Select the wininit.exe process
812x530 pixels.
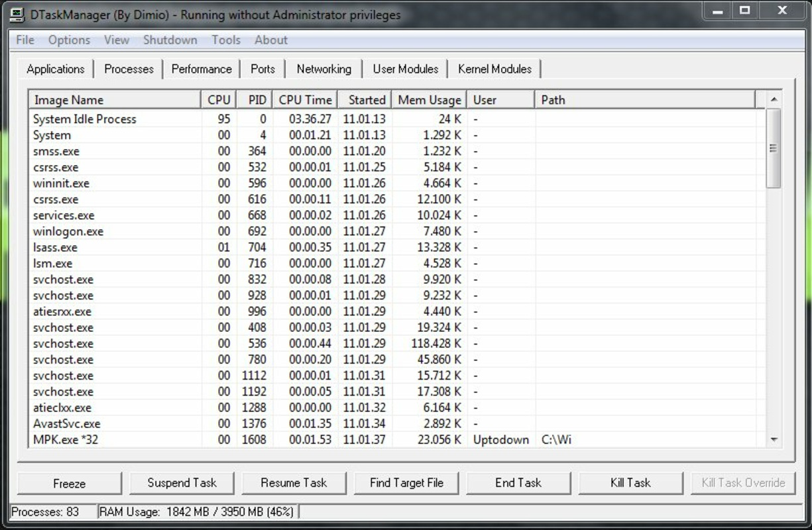point(396,184)
